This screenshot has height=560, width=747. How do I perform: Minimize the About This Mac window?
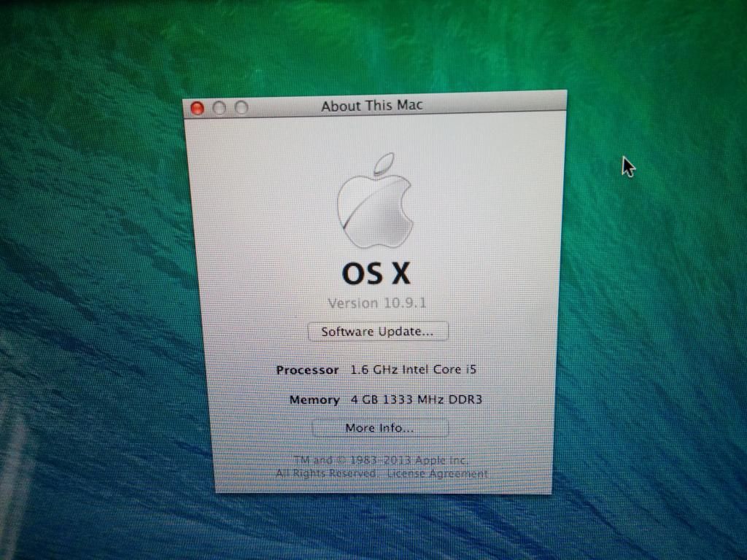pyautogui.click(x=219, y=108)
